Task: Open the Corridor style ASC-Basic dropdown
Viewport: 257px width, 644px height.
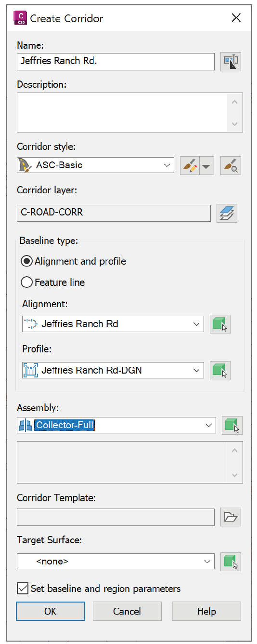Action: [95, 165]
